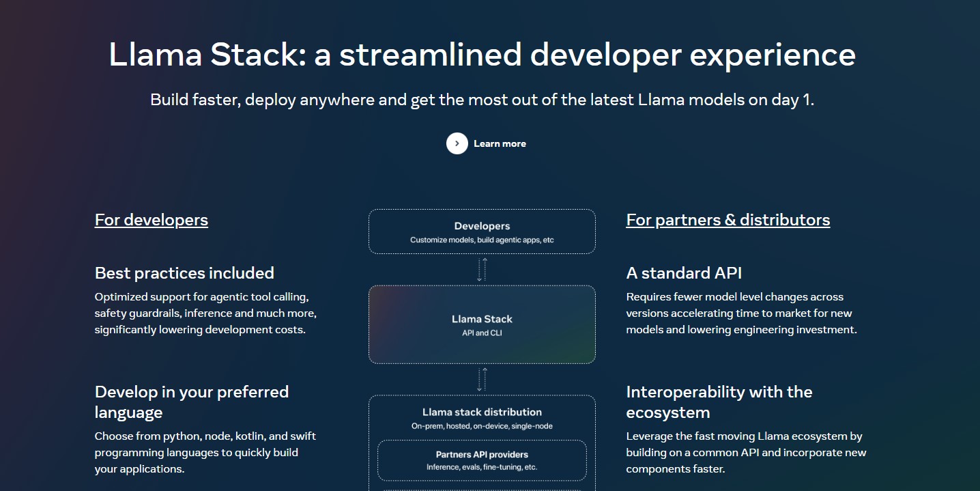Click the circular chevron arrow beside Learn more
Viewport: 980px width, 491px height.
[x=457, y=143]
